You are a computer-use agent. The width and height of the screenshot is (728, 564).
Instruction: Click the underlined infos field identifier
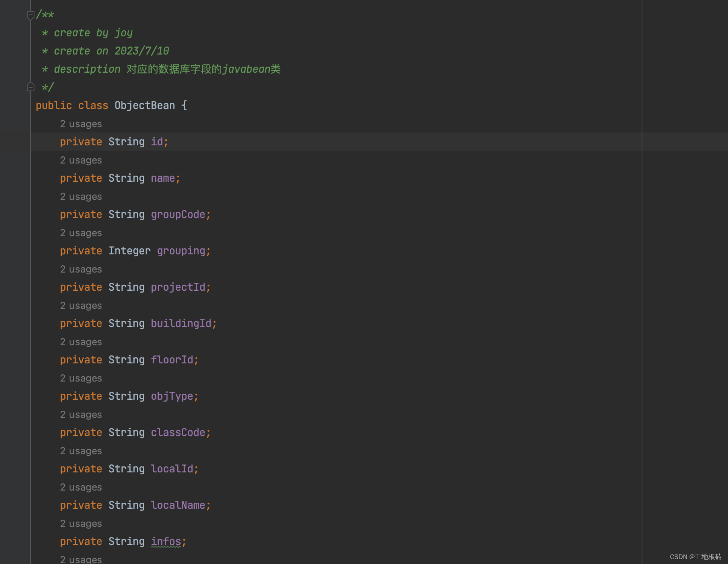(x=166, y=541)
